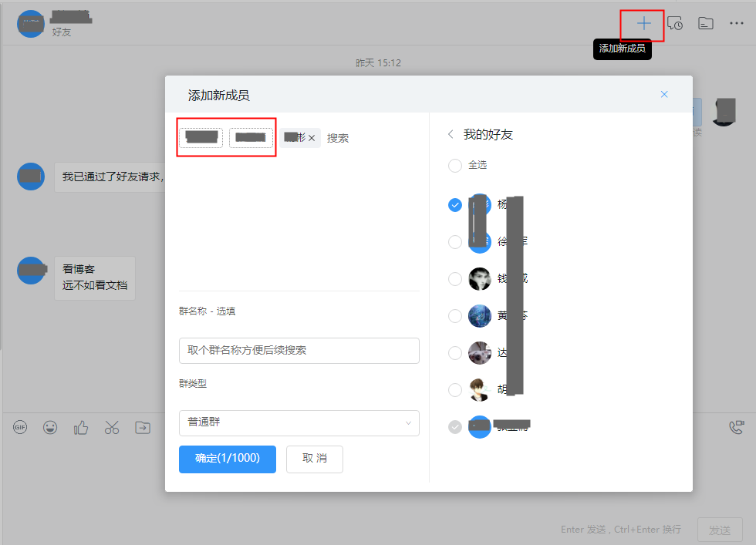Open the 普通群 group type dropdown
Image resolution: width=756 pixels, height=545 pixels.
coord(299,422)
